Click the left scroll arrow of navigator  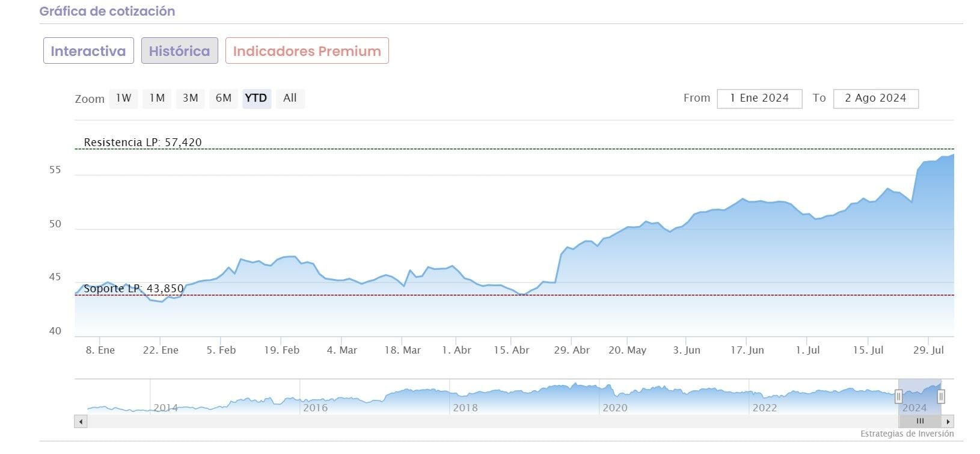(81, 422)
